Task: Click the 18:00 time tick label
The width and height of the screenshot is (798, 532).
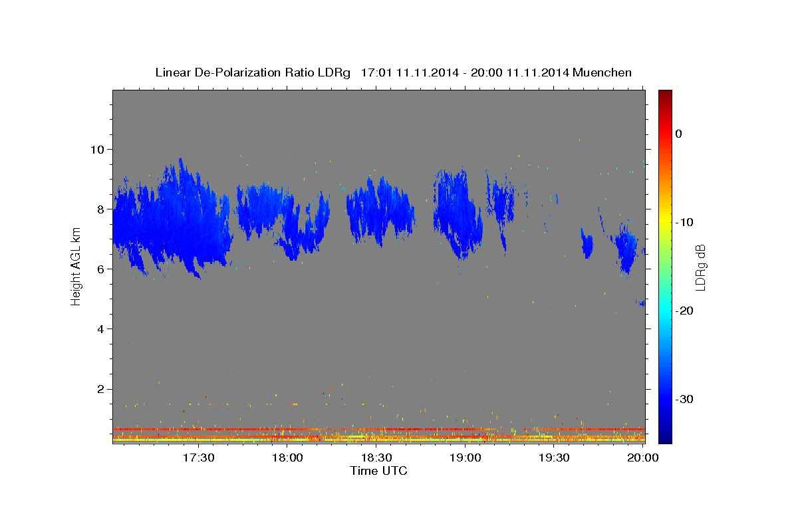Action: (x=287, y=458)
